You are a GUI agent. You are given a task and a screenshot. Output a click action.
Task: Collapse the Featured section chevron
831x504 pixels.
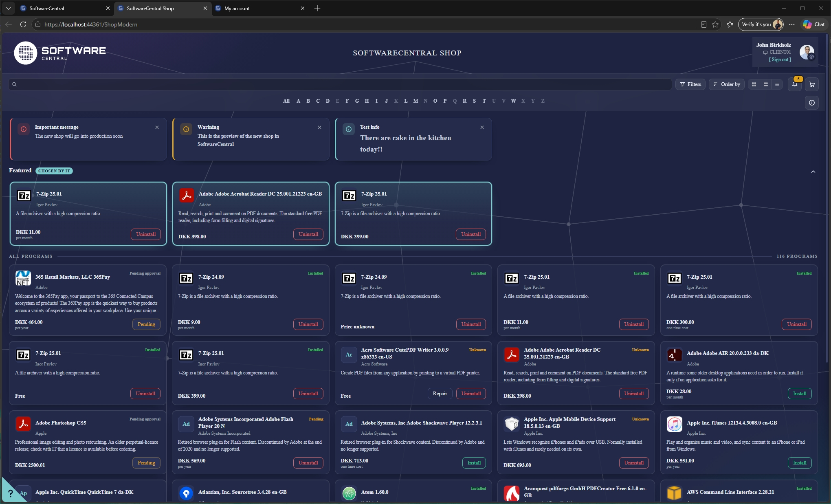pyautogui.click(x=813, y=172)
